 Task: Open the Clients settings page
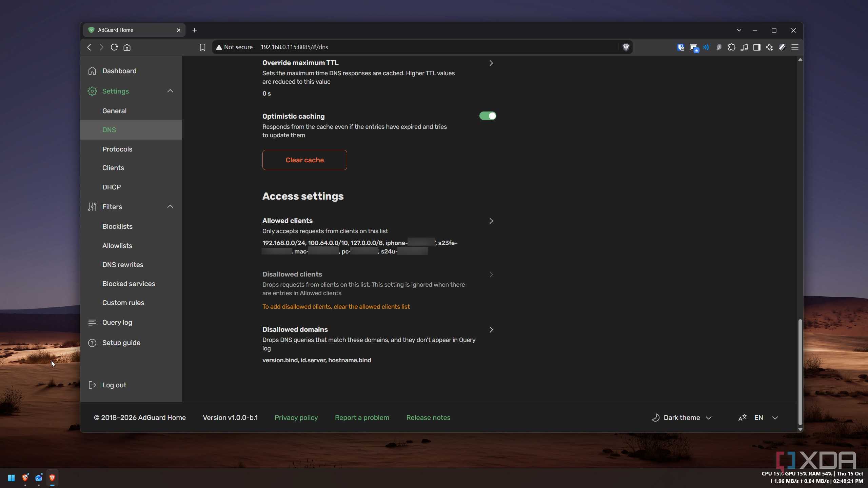(x=113, y=168)
